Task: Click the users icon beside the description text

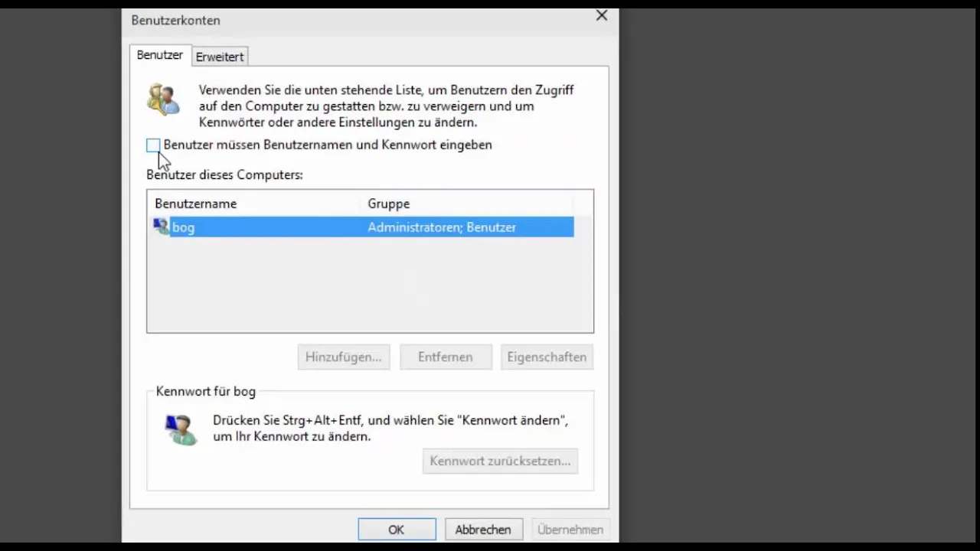Action: (x=163, y=99)
